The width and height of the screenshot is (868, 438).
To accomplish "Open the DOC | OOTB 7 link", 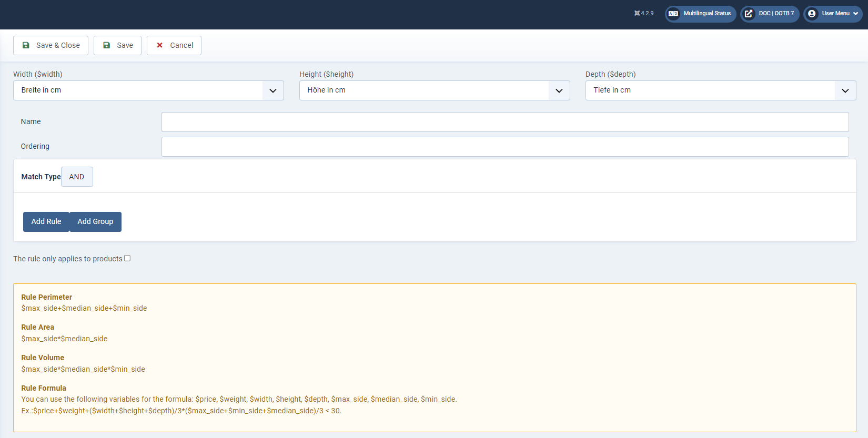I will coord(770,14).
